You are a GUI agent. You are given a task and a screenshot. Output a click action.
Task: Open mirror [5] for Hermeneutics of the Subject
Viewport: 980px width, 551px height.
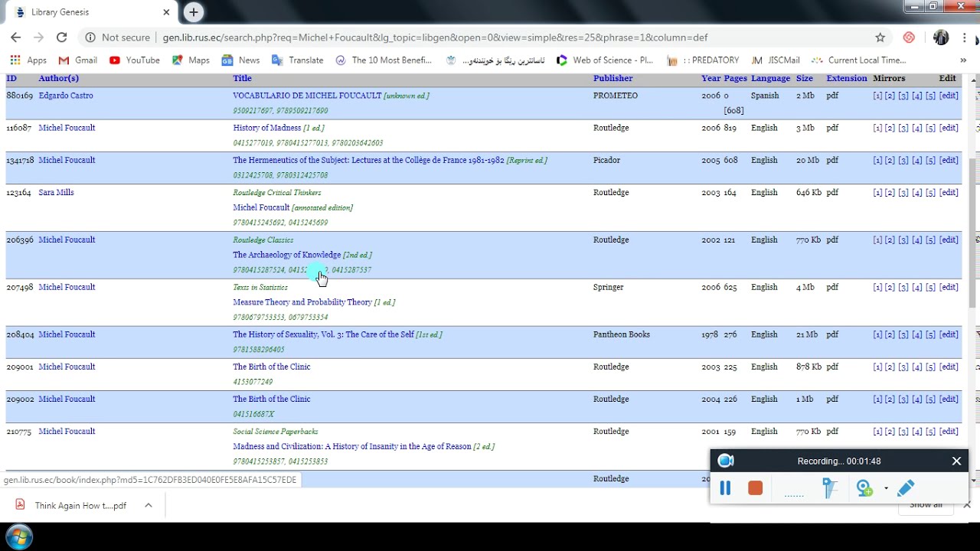pyautogui.click(x=930, y=160)
